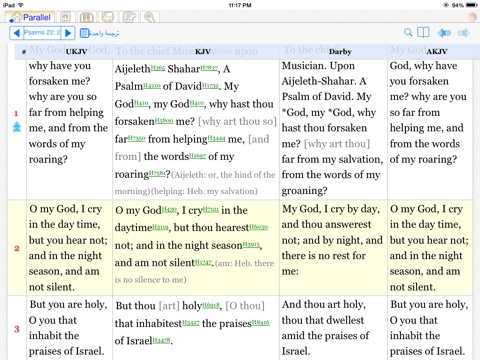Tap the round orange button in top corner
This screenshot has height=360, width=480.
pyautogui.click(x=472, y=17)
